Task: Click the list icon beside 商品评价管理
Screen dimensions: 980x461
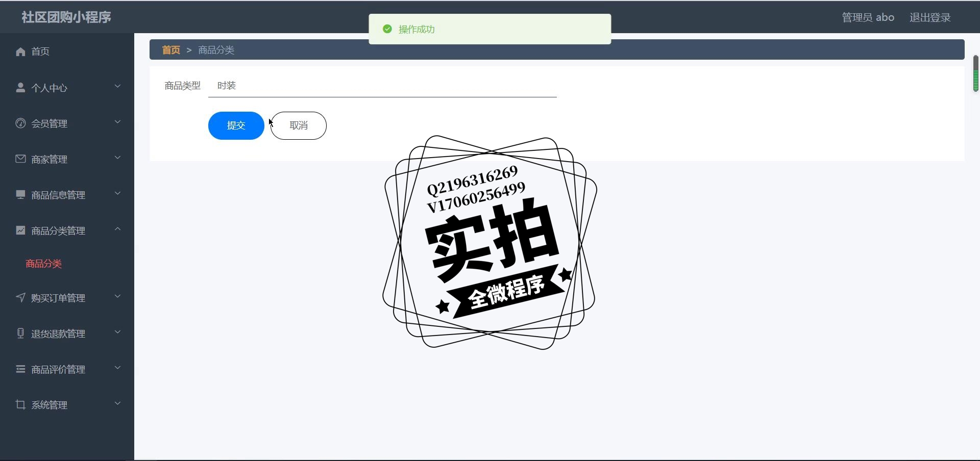Action: [20, 369]
